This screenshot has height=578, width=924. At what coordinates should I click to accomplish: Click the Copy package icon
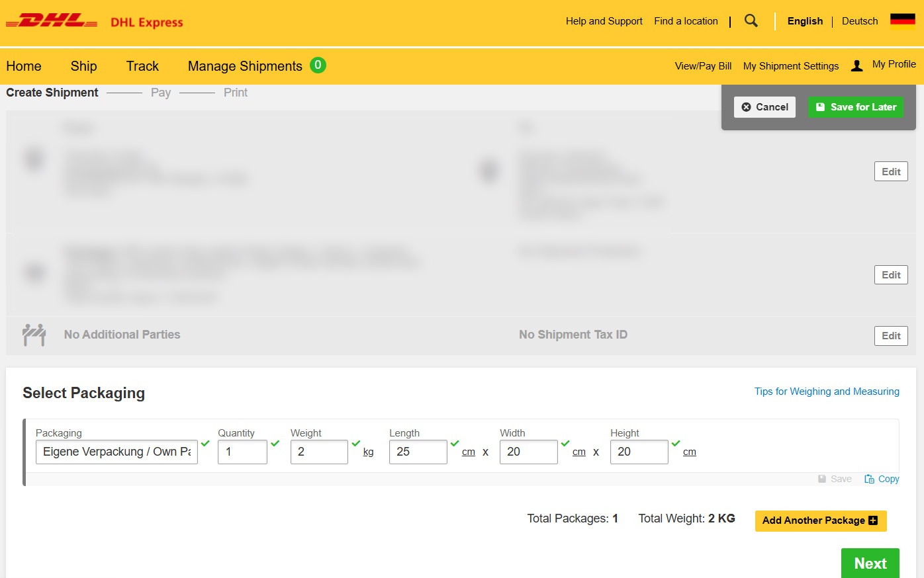click(x=869, y=479)
